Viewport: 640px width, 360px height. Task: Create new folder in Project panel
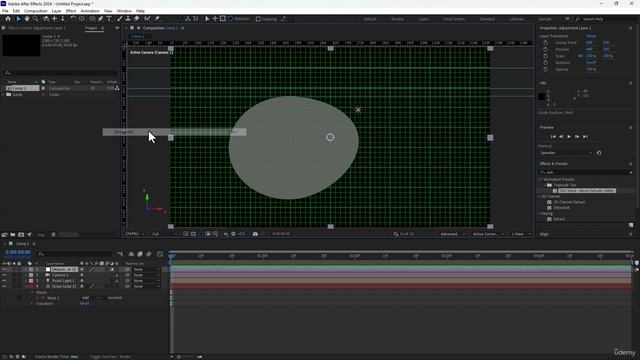click(x=13, y=235)
